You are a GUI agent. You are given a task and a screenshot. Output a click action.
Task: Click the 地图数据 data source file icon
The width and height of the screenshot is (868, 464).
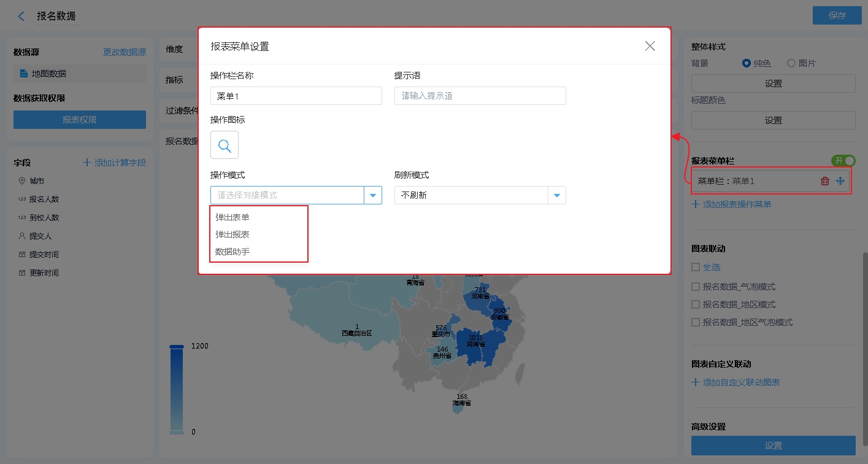[24, 74]
